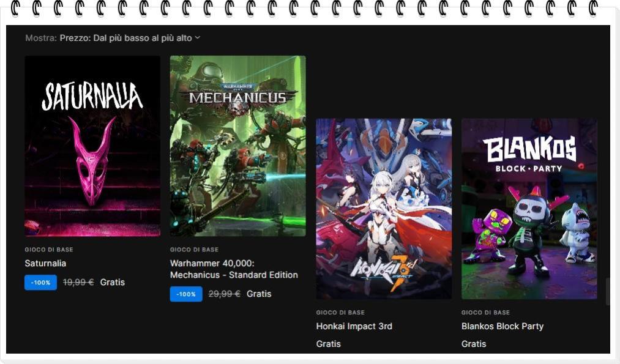
Task: Click the chevron arrow beside the sort option
Action: click(x=198, y=38)
